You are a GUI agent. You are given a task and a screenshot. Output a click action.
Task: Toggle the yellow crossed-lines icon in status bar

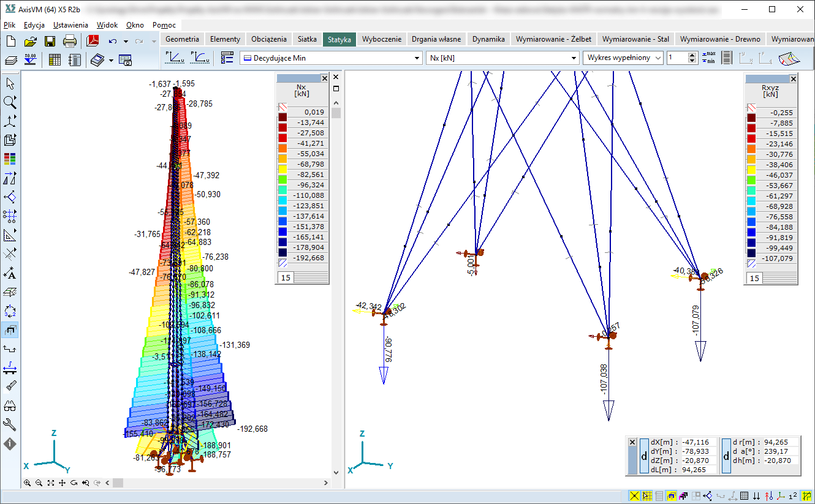[634, 496]
